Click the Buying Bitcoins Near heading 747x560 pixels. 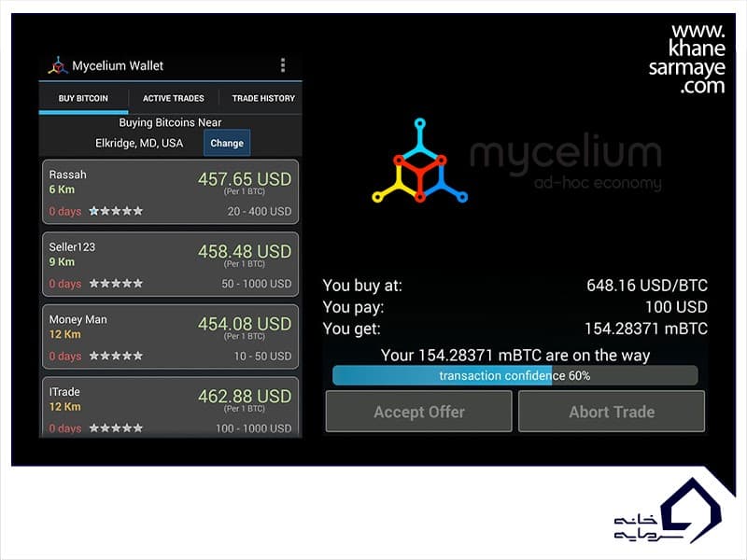(x=170, y=123)
